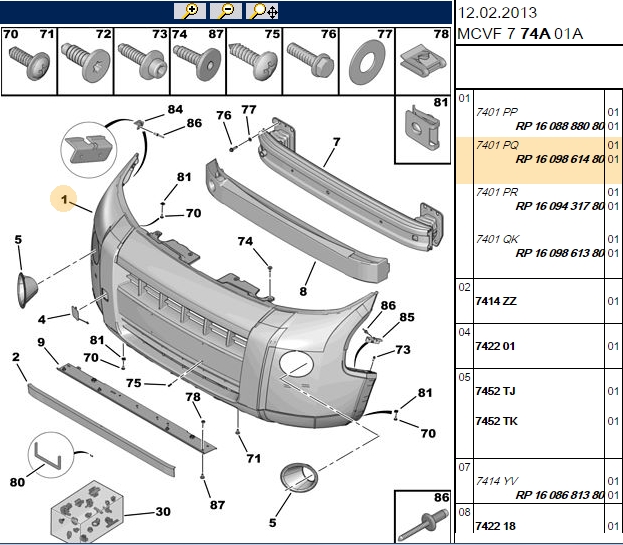Click the highlighted bumper callout number 1
The width and height of the screenshot is (623, 545).
tap(64, 199)
